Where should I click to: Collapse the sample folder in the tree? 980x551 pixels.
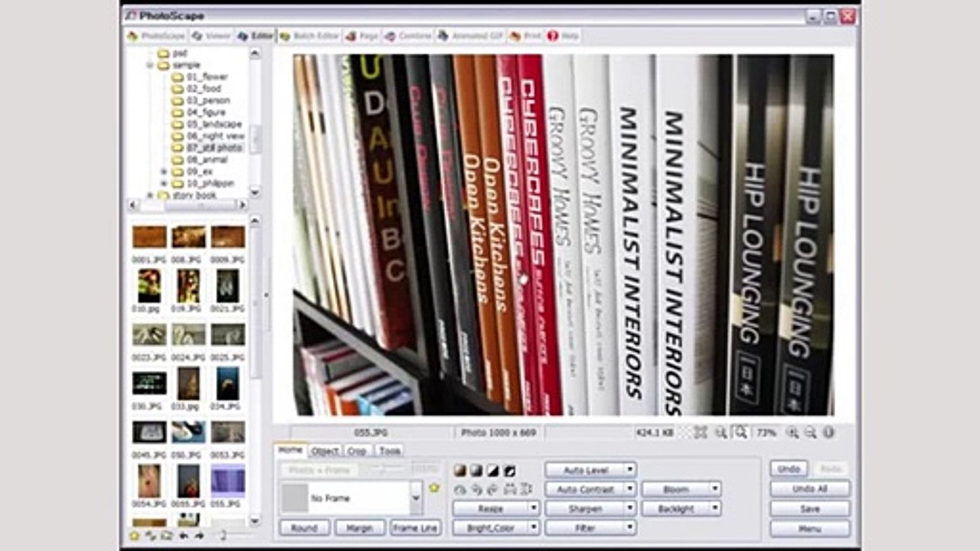click(151, 66)
